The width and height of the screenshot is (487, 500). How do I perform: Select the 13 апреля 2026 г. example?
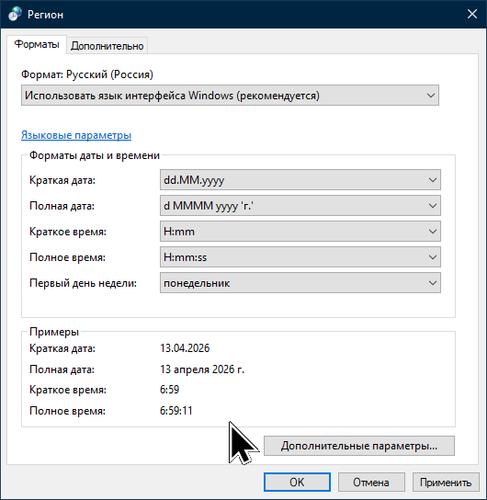pos(202,369)
